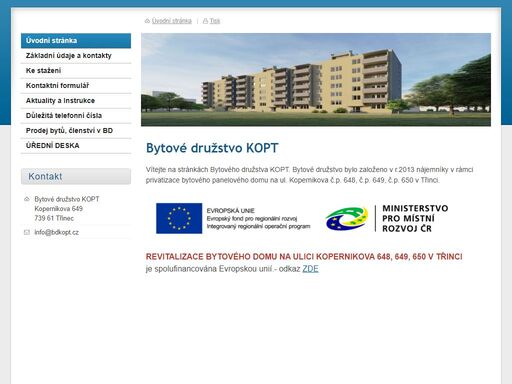Screen dimensions: 512x384
Task: Open Důležitá telefonní čísla menu item
Action: click(76, 116)
